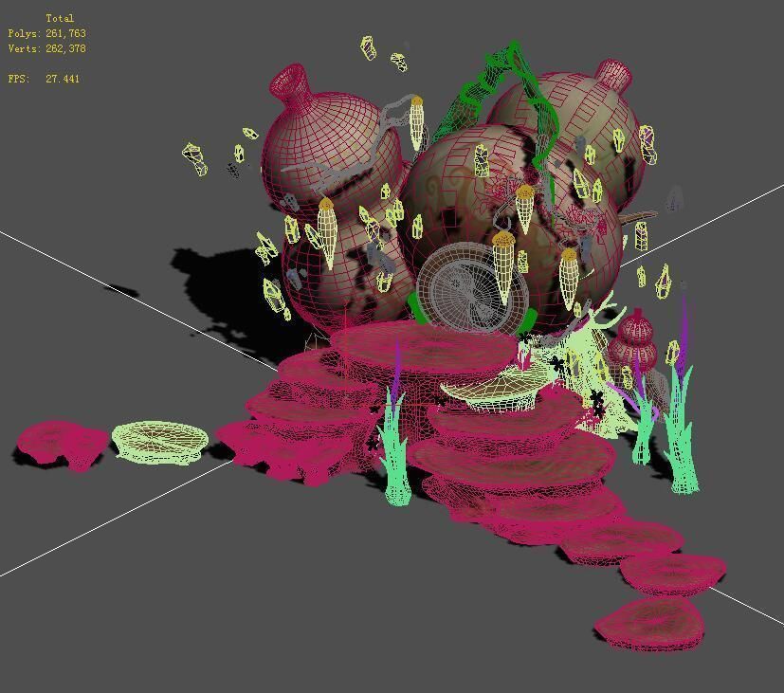Screen dimensions: 784x693
Task: Click the polygon count value 261,763
Action: 66,33
